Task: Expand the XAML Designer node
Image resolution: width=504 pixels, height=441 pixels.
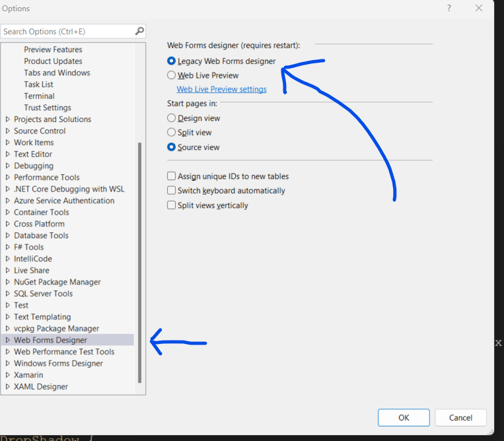Action: coord(8,386)
